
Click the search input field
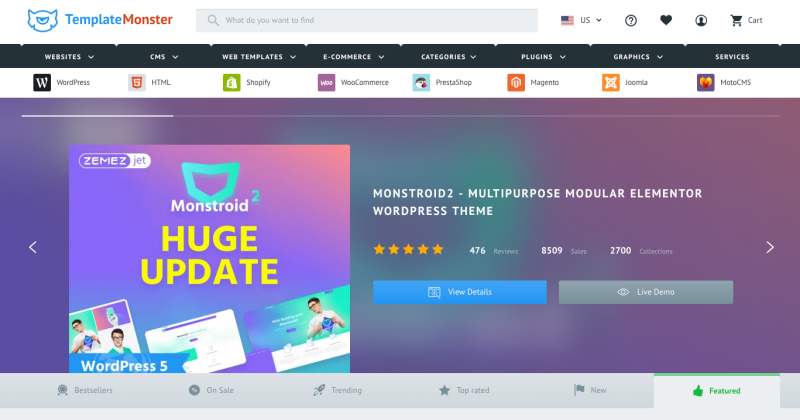tap(367, 20)
